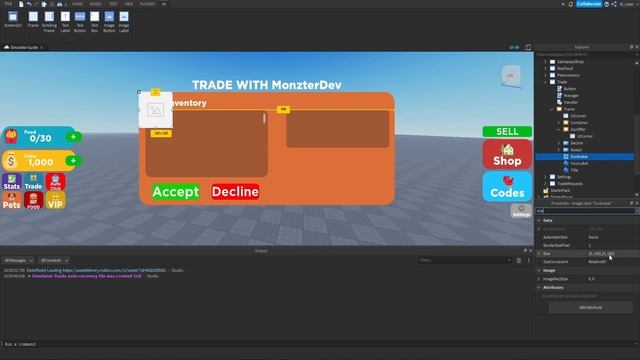Insert an Image Label element
Screen dimensions: 640x360
tap(124, 21)
